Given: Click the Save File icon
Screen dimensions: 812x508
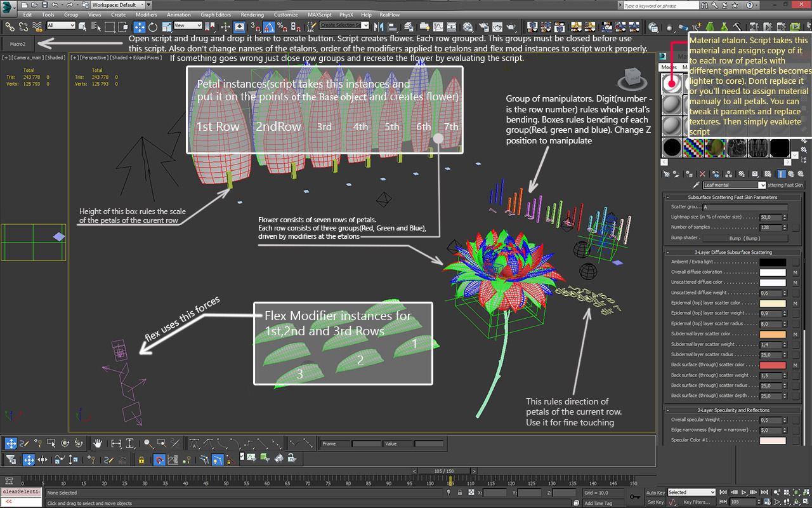Looking at the screenshot, I should (44, 5).
